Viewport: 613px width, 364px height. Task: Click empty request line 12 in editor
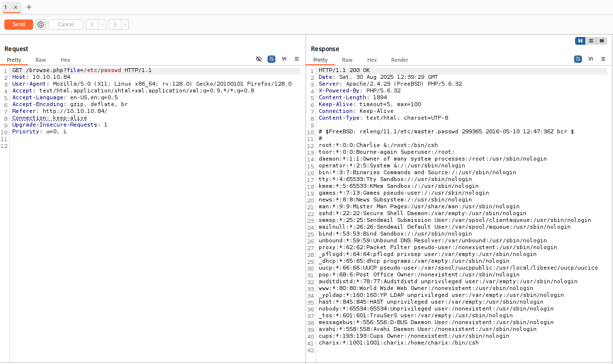pos(156,145)
